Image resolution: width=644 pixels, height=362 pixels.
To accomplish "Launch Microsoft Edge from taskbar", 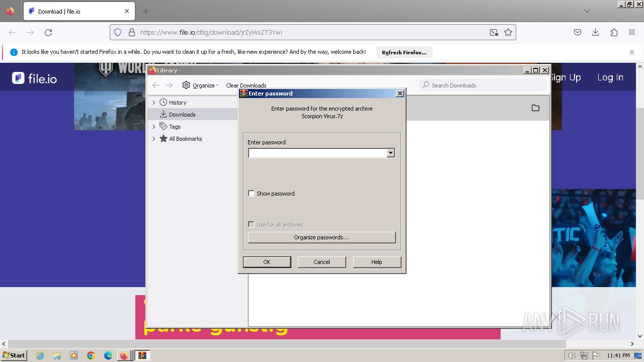I will [108, 355].
